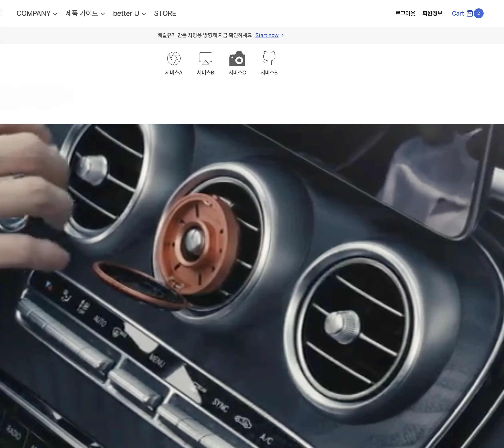This screenshot has height=448, width=504.
Task: Expand the COMPANY dropdown chevron
Action: (x=55, y=14)
